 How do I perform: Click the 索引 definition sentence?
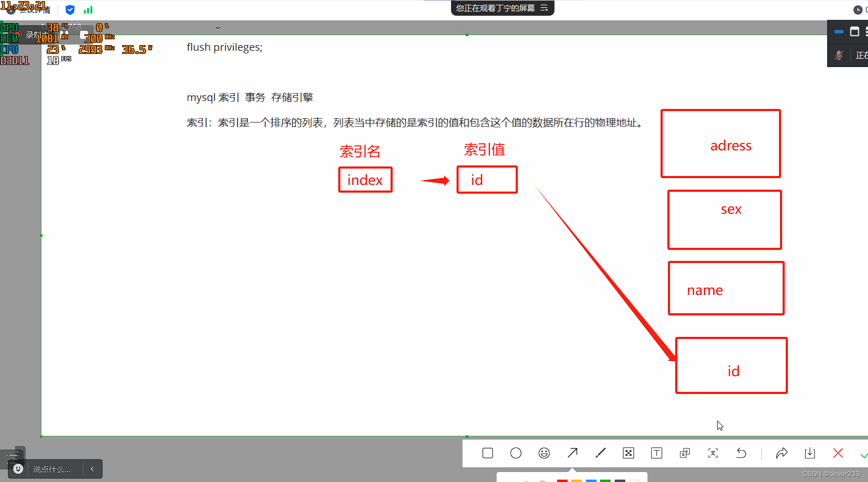pos(415,123)
